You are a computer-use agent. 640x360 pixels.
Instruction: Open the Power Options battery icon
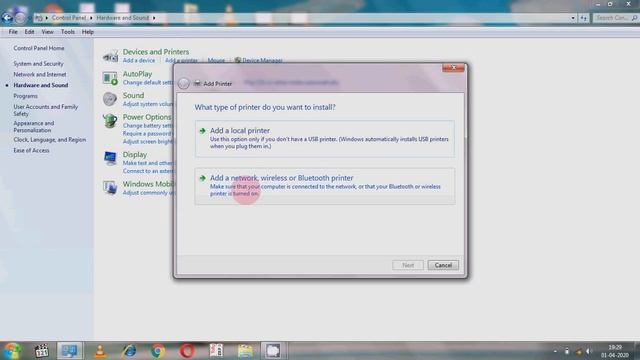click(x=110, y=121)
